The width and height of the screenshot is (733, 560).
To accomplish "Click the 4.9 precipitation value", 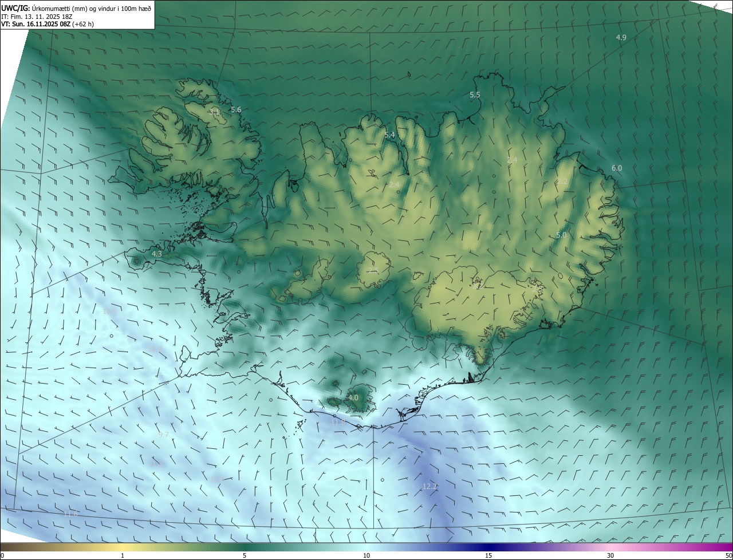I will pos(621,37).
